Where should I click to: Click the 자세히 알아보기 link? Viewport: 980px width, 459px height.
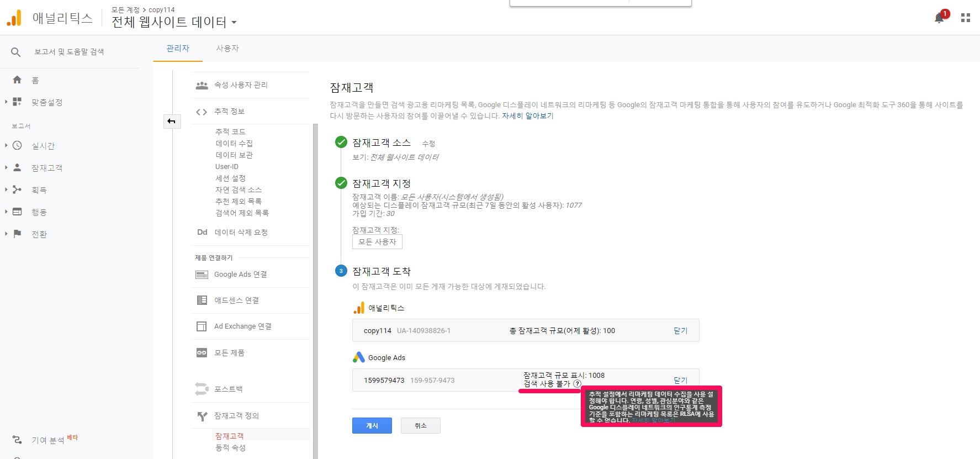(527, 116)
